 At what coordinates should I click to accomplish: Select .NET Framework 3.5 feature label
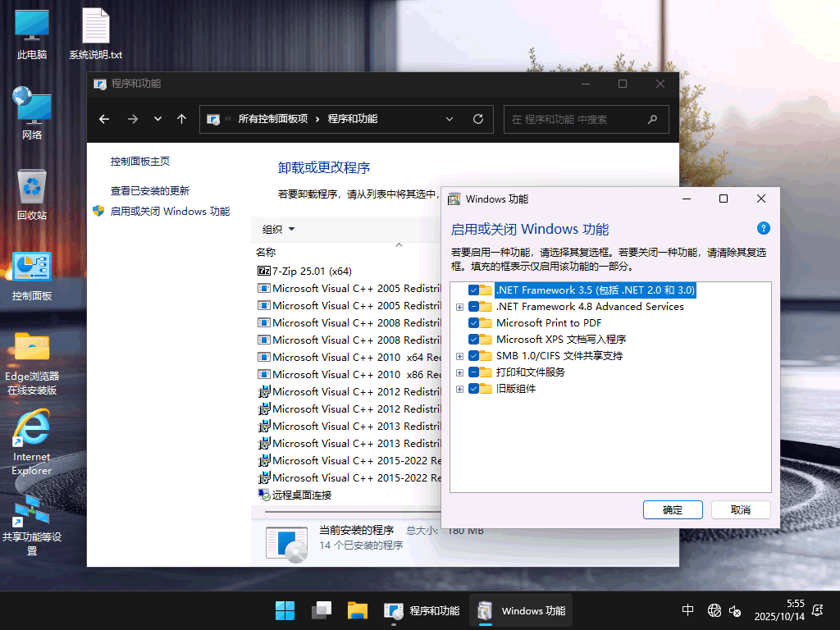[x=596, y=290]
